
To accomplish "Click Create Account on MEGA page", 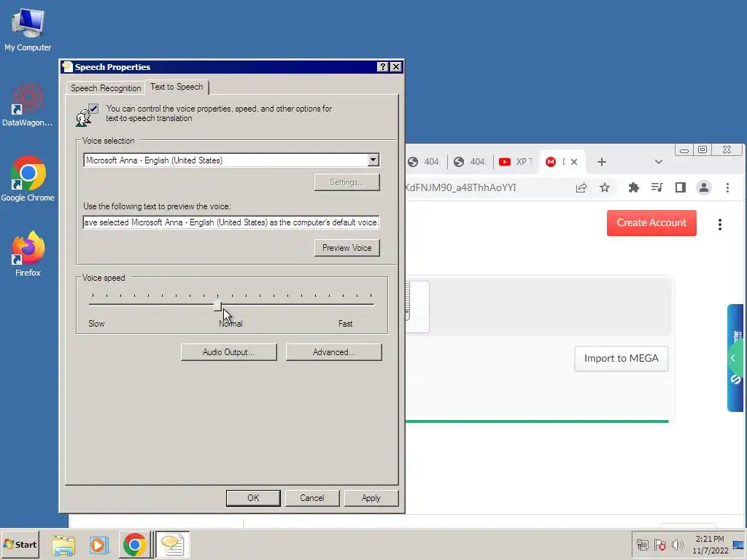I will point(651,223).
